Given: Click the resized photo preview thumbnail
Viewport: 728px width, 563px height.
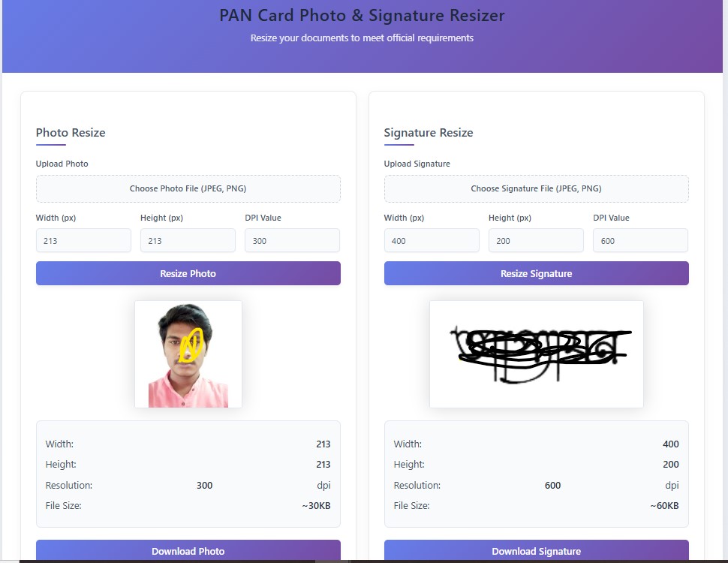Looking at the screenshot, I should pyautogui.click(x=188, y=354).
